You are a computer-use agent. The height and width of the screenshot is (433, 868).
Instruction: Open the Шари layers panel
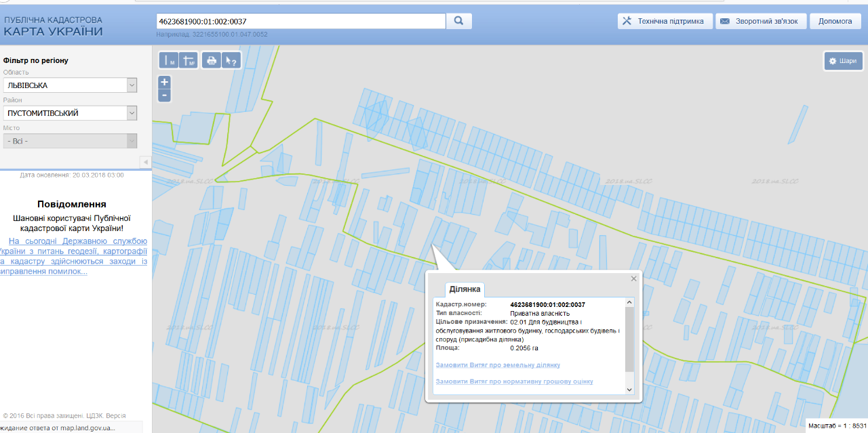coord(842,61)
